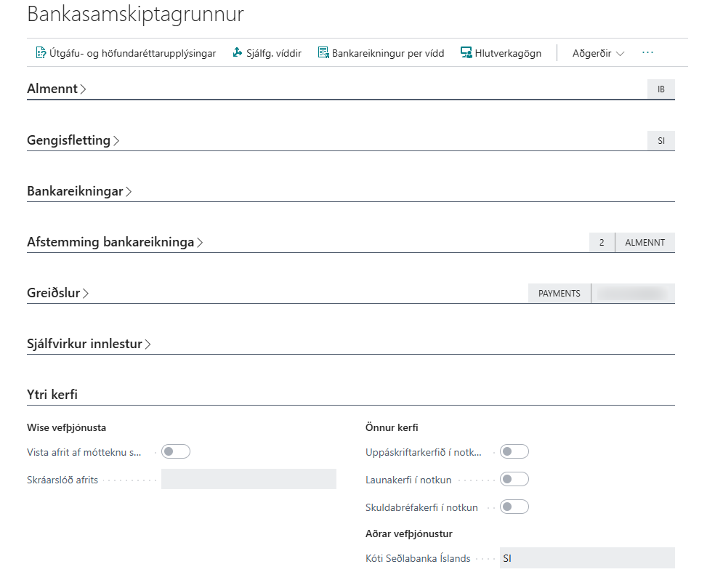The height and width of the screenshot is (588, 707).
Task: Click the Kóti Seðlabanka Íslands field
Action: [x=586, y=558]
